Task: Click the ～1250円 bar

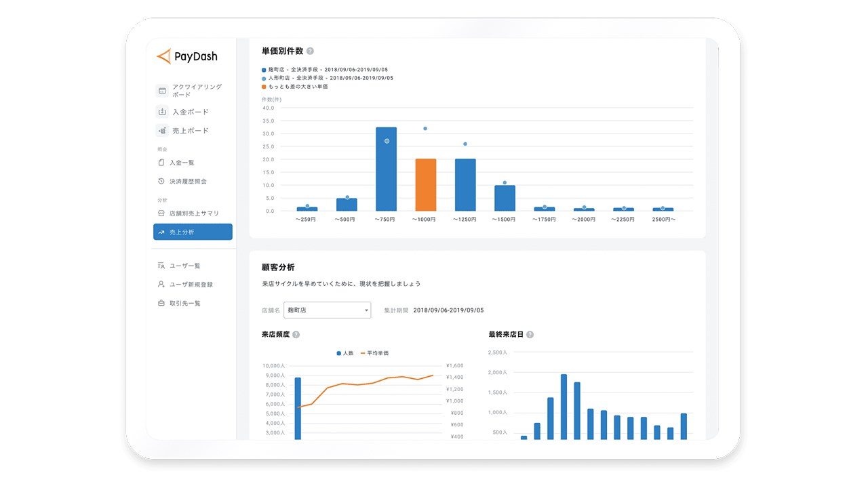Action: click(x=465, y=185)
